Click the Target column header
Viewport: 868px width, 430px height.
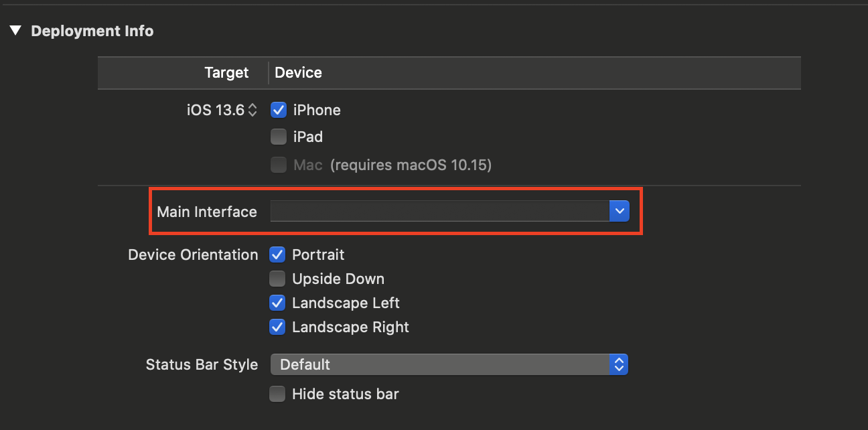pyautogui.click(x=226, y=72)
